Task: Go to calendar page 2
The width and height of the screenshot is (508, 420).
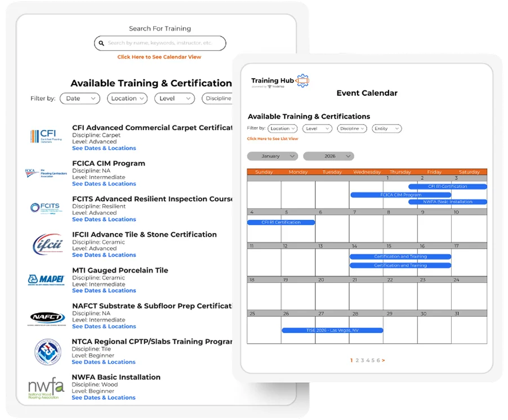Action: tap(357, 360)
